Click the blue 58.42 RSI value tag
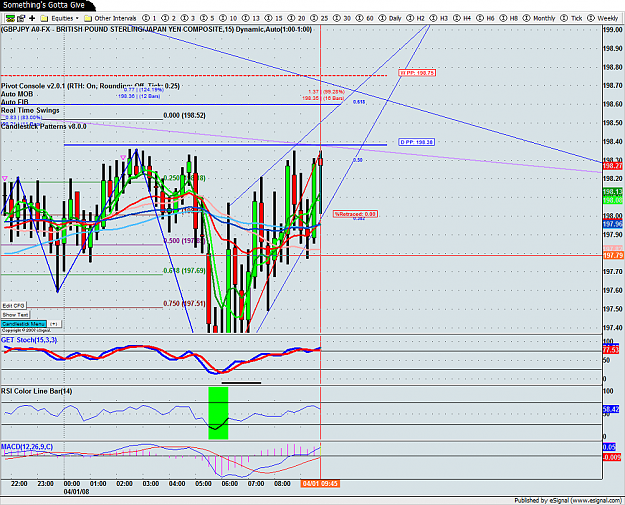The height and width of the screenshot is (505, 625). (611, 409)
